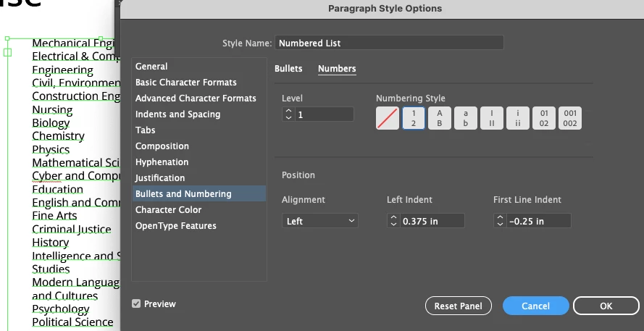Click the Reset Panel button
This screenshot has width=644, height=331.
458,306
